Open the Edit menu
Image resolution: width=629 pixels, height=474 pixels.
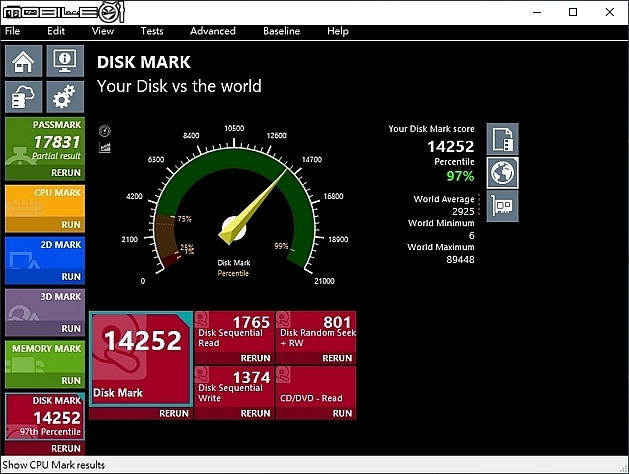56,31
